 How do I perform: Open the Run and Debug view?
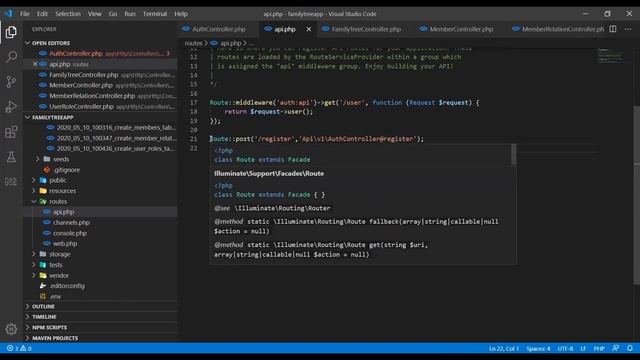[x=11, y=107]
